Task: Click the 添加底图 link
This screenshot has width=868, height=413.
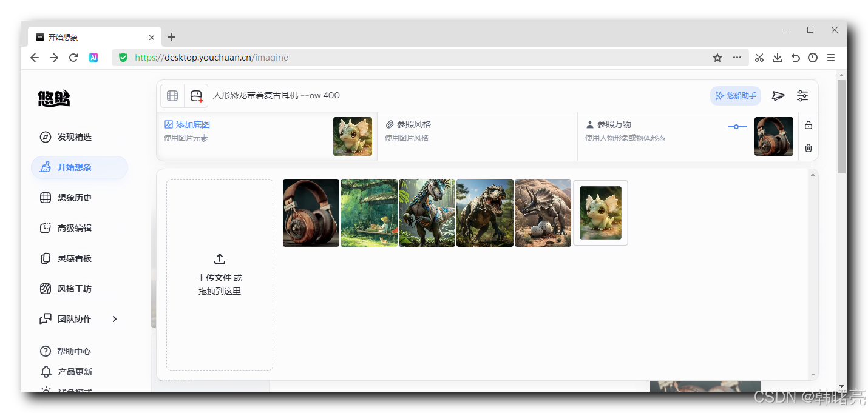Action: click(x=188, y=124)
